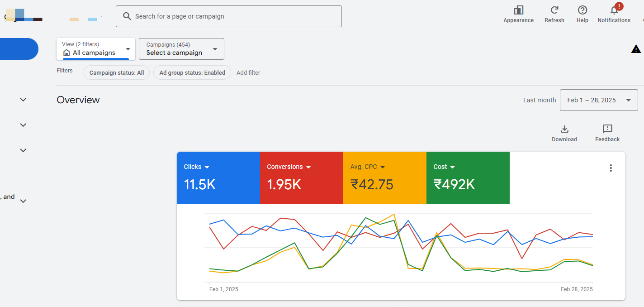This screenshot has width=644, height=307.
Task: Expand the third sidebar chevron section
Action: tap(23, 150)
